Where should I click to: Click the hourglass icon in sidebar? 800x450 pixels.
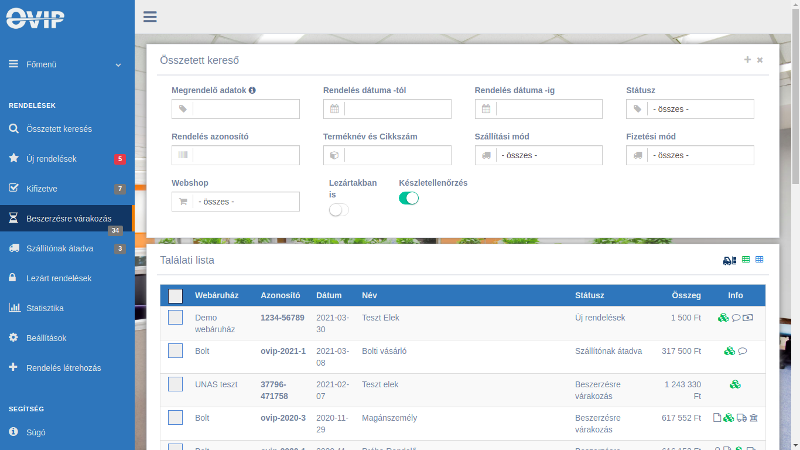point(14,218)
